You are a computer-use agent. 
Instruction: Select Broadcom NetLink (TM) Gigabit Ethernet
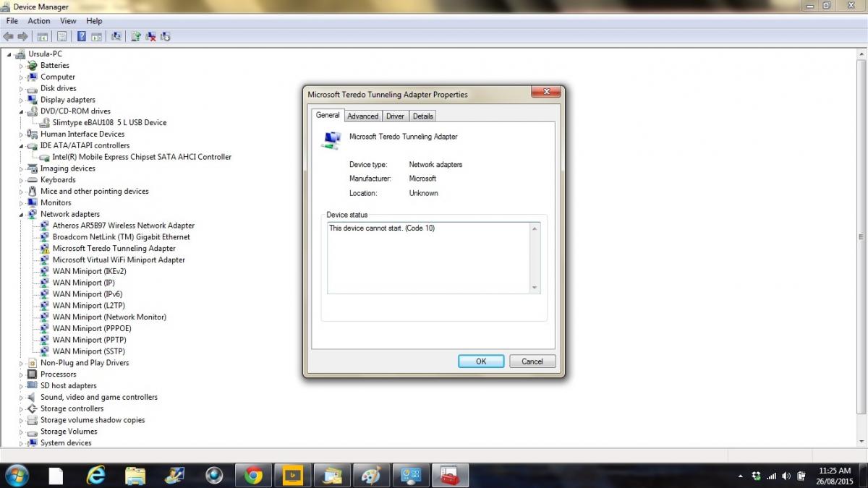coord(122,236)
